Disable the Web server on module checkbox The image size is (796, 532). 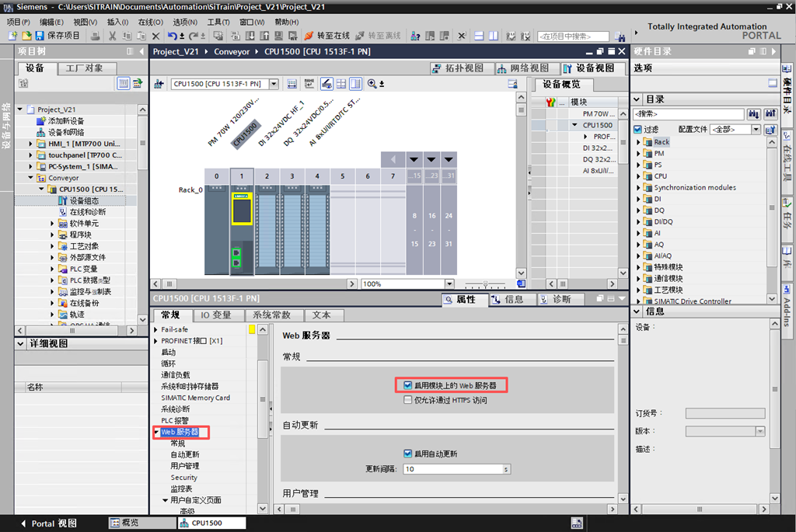click(x=407, y=385)
